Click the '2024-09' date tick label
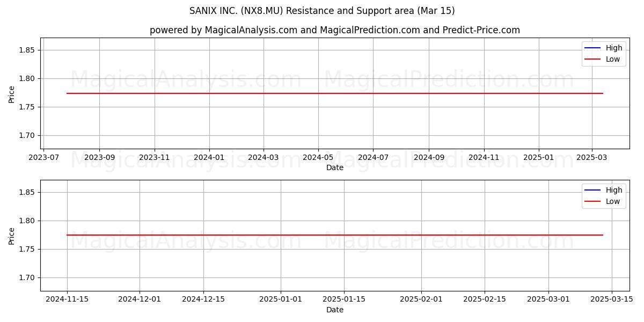Screen dimensions: 644x322 [429, 157]
